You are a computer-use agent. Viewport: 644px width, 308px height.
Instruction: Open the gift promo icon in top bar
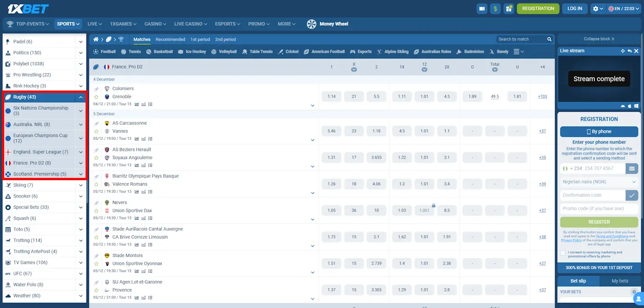(x=509, y=8)
